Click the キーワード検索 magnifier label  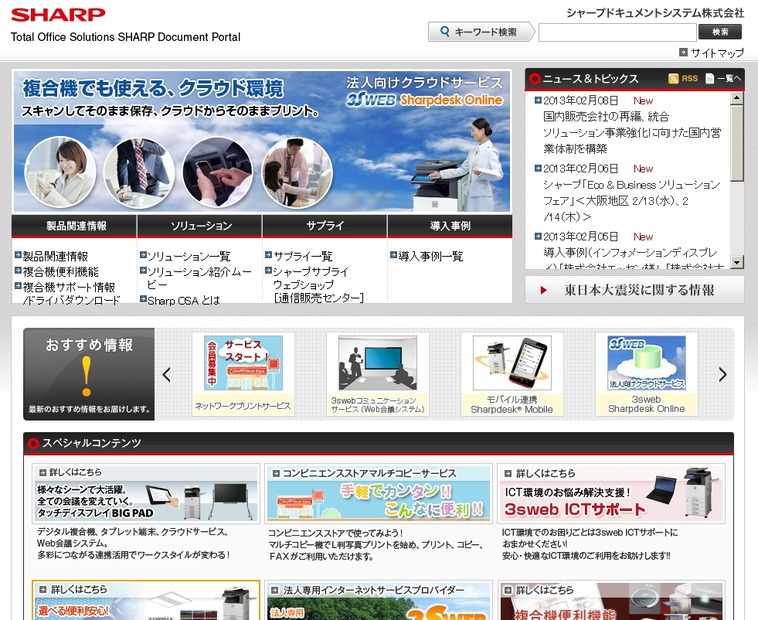(481, 32)
